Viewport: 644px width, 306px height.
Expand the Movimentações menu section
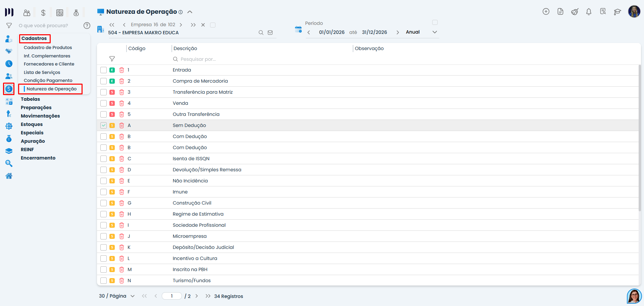coord(40,116)
